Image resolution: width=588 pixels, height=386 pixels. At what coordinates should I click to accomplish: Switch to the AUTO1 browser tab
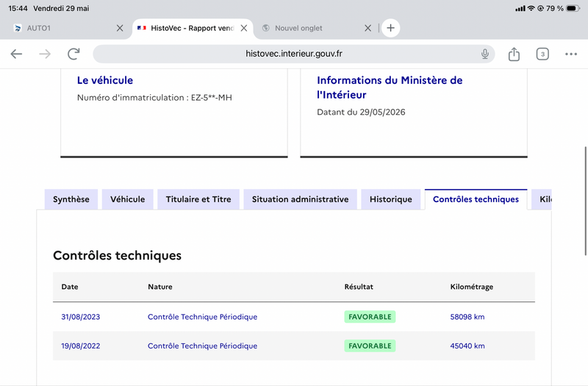point(64,28)
